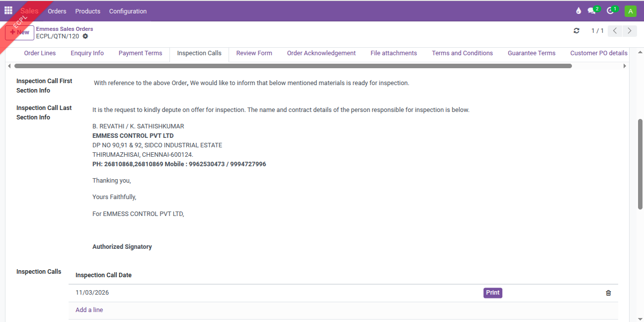This screenshot has width=644, height=322.
Task: Switch to the Payment Terms tab
Action: click(140, 53)
